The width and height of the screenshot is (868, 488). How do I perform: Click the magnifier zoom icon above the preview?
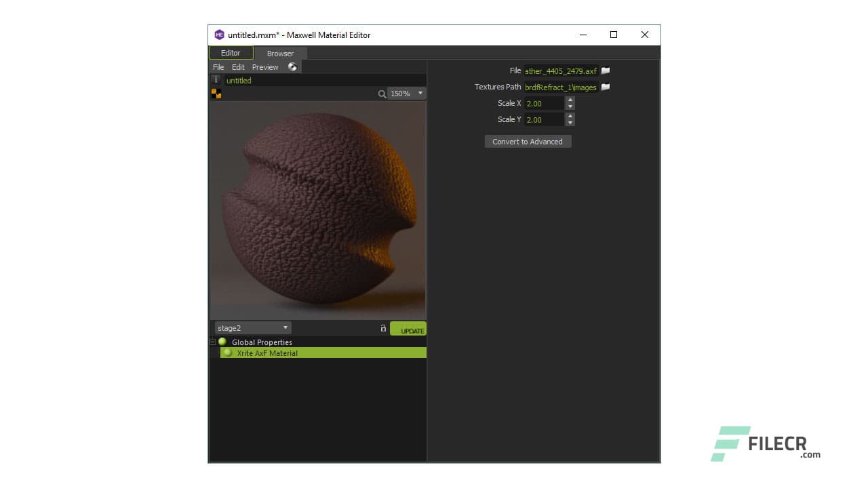[x=382, y=94]
